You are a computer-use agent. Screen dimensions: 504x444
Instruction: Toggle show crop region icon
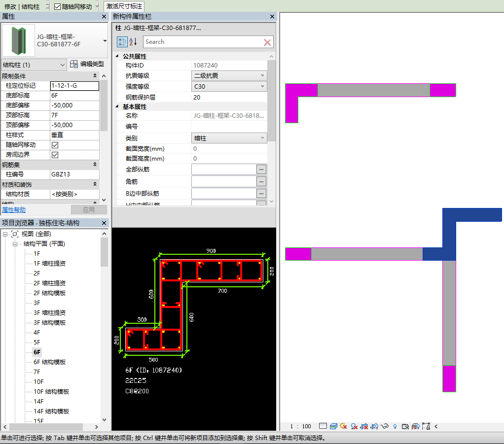(374, 426)
